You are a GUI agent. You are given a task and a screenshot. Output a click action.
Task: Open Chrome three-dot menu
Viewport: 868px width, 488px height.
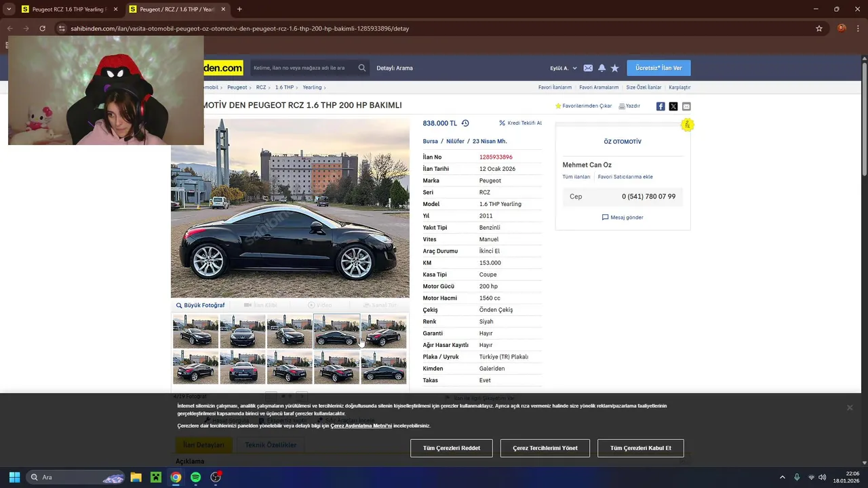857,28
